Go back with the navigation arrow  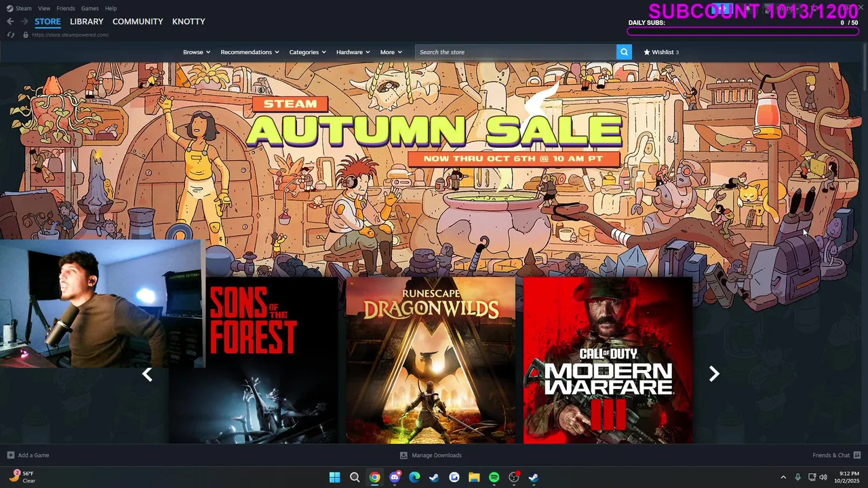[10, 22]
